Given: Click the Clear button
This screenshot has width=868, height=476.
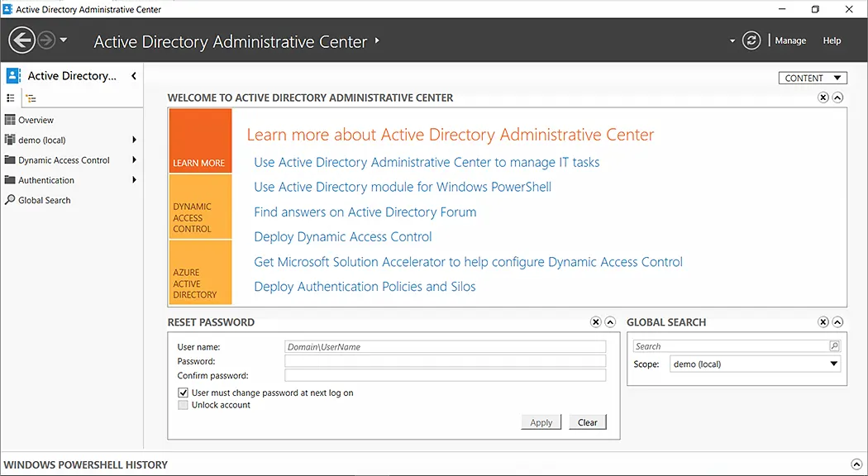Looking at the screenshot, I should click(x=587, y=422).
